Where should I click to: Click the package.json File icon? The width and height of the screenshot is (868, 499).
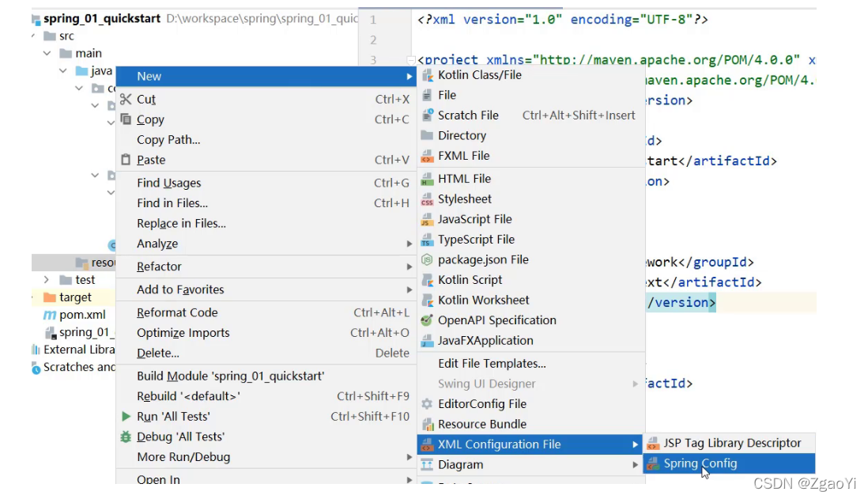click(x=427, y=259)
